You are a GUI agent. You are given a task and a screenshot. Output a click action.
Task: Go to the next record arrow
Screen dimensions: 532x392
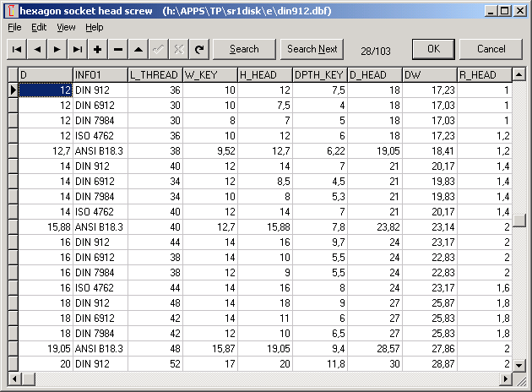[x=57, y=49]
